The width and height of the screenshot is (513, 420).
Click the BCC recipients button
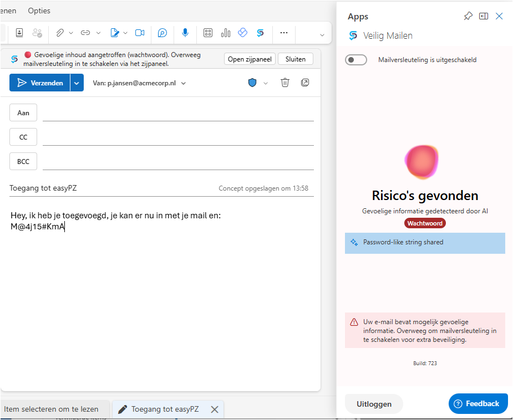click(x=23, y=161)
